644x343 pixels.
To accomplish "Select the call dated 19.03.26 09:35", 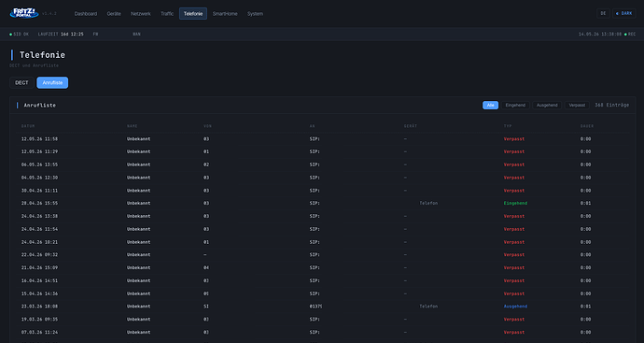I will [322, 320].
